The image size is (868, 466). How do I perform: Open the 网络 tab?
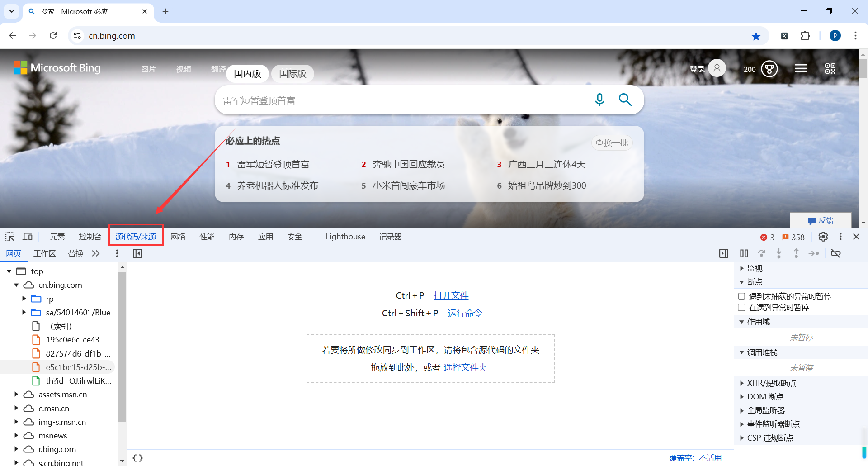(x=178, y=237)
